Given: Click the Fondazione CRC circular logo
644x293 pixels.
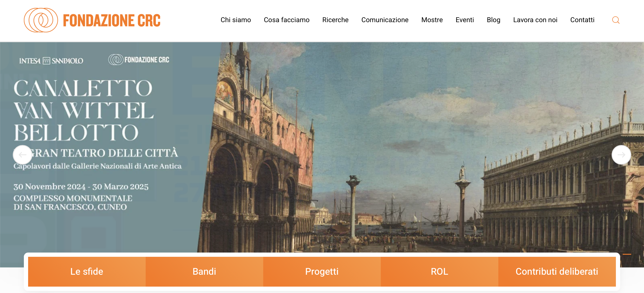Looking at the screenshot, I should [x=41, y=20].
